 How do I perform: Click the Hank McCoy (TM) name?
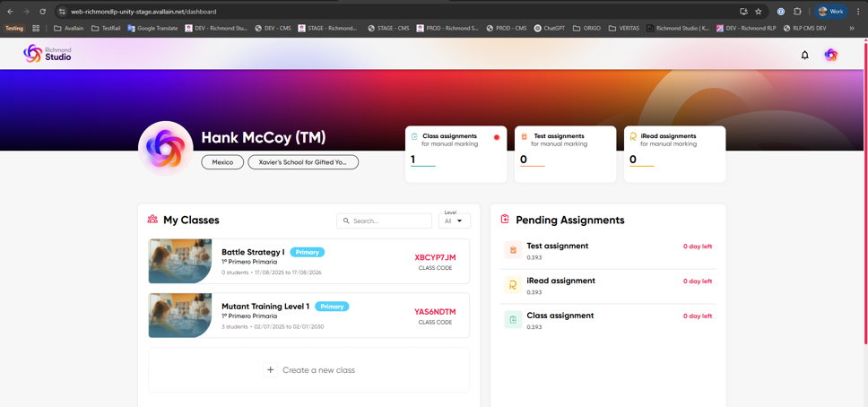[x=264, y=137]
